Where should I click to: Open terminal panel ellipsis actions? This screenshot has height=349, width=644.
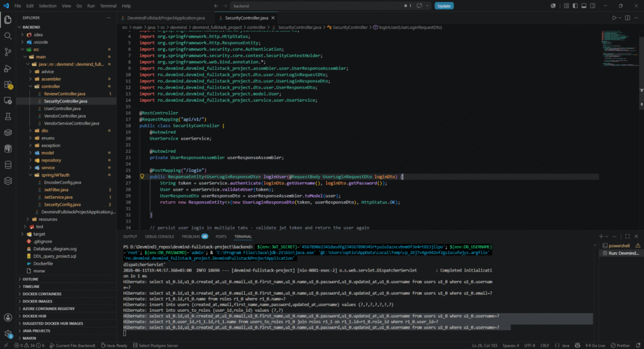tap(614, 236)
